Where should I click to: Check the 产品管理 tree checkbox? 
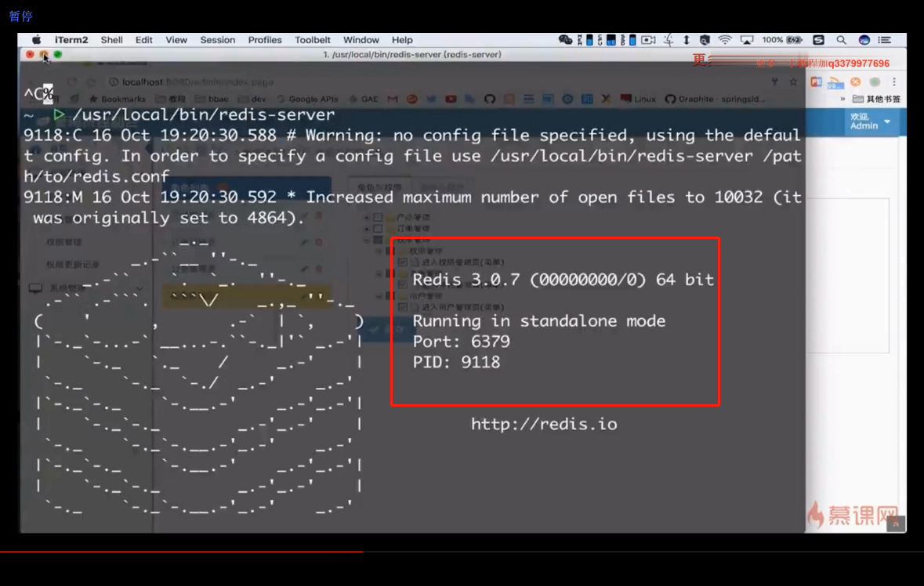[x=378, y=217]
